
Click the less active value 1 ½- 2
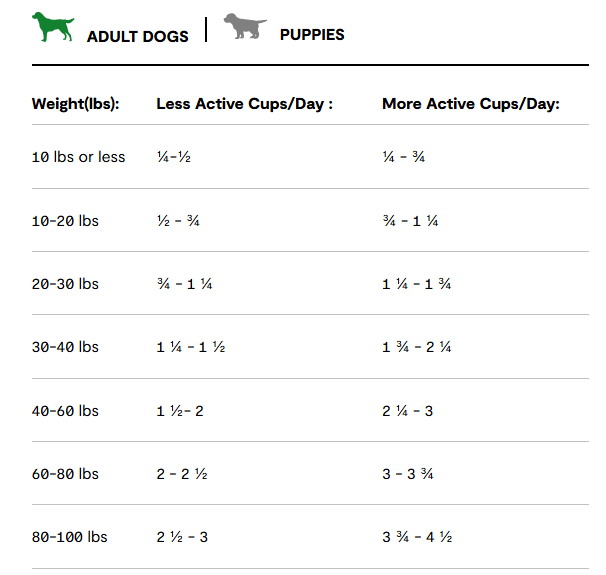coord(180,410)
